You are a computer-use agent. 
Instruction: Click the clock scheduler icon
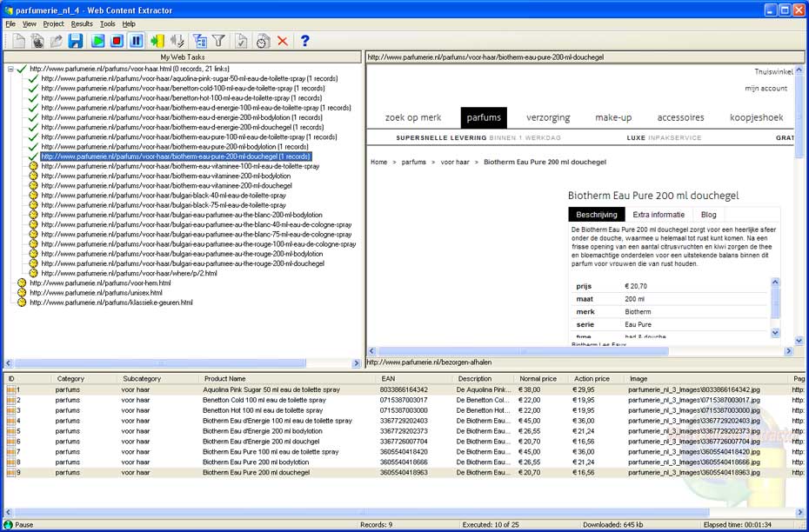[263, 41]
